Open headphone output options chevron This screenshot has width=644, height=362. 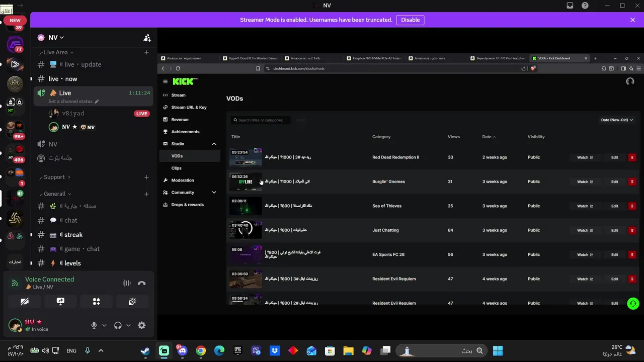coord(128,325)
